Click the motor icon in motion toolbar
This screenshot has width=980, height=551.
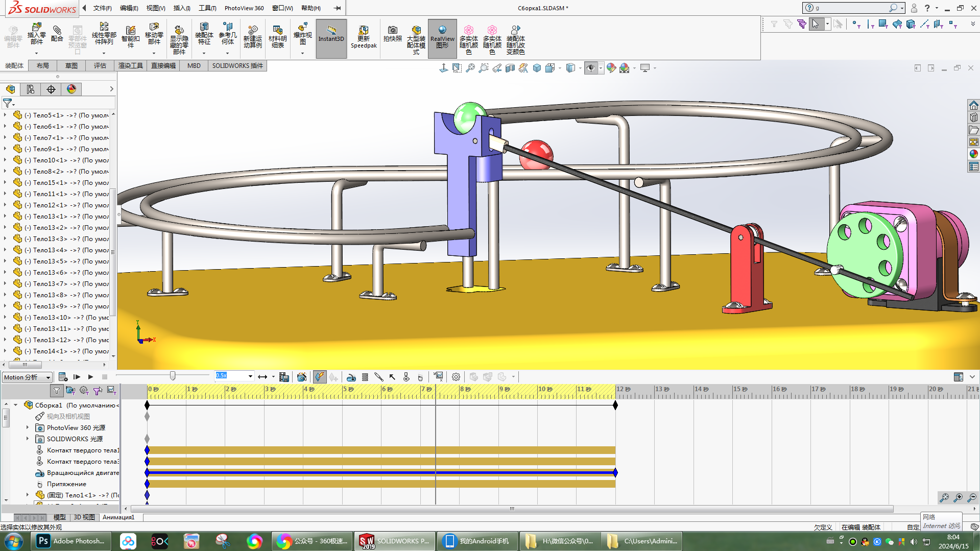(351, 377)
